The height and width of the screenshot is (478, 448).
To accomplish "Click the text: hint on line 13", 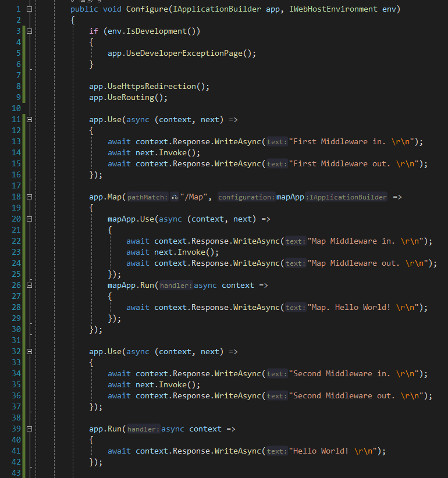I will [277, 142].
